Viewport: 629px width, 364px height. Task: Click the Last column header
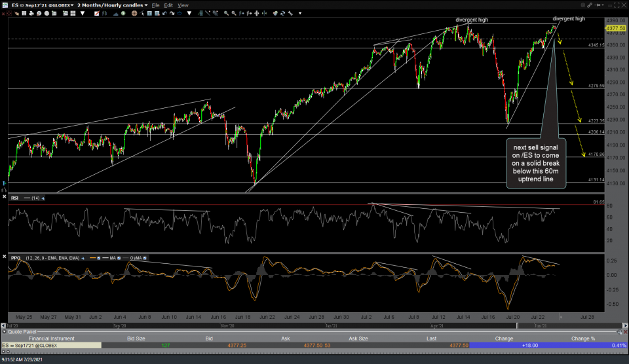431,338
